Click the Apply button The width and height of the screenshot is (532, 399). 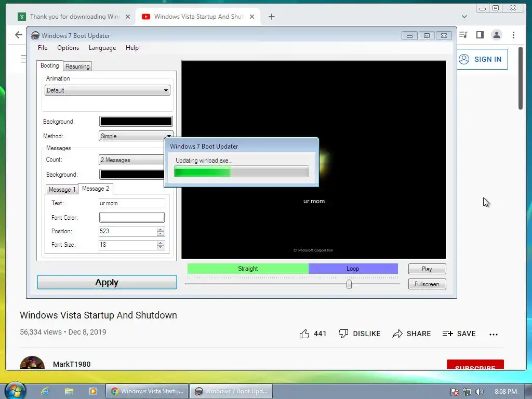pos(107,282)
